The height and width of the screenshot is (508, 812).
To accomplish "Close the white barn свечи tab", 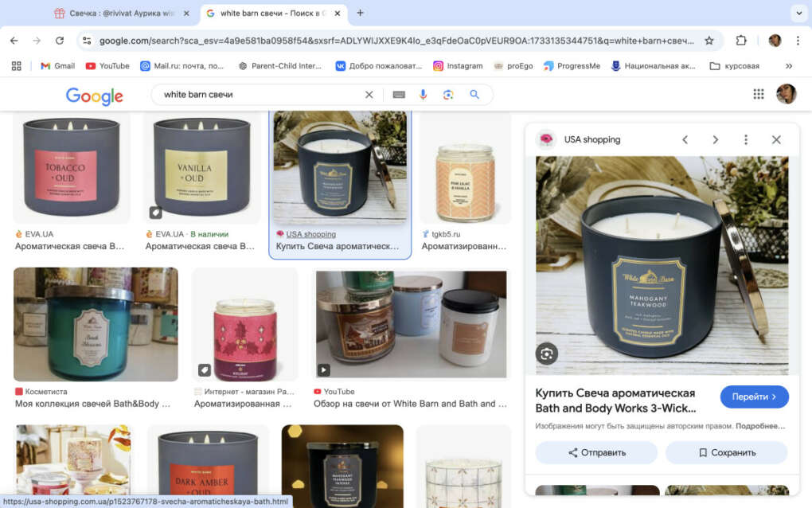I will point(337,14).
